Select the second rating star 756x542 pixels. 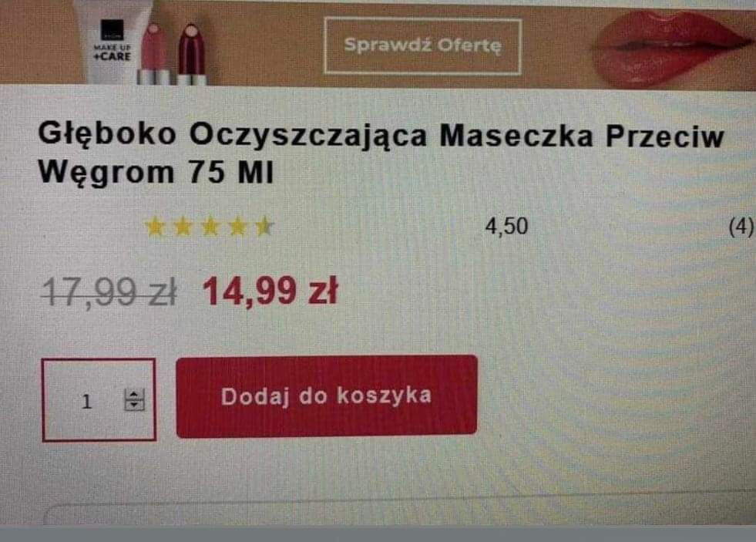click(x=182, y=227)
